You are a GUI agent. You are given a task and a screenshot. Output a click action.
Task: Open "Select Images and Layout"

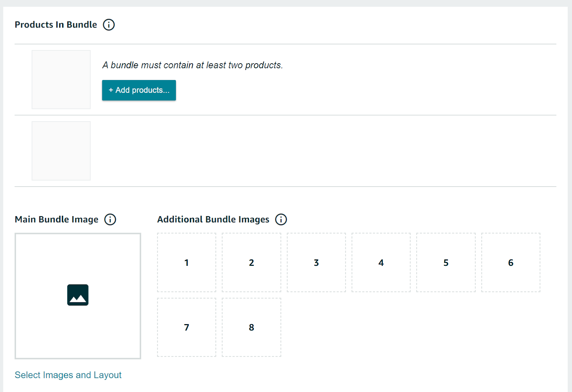click(x=68, y=375)
